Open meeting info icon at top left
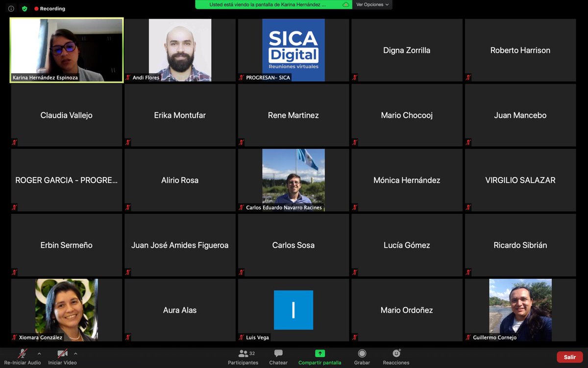 click(x=11, y=8)
